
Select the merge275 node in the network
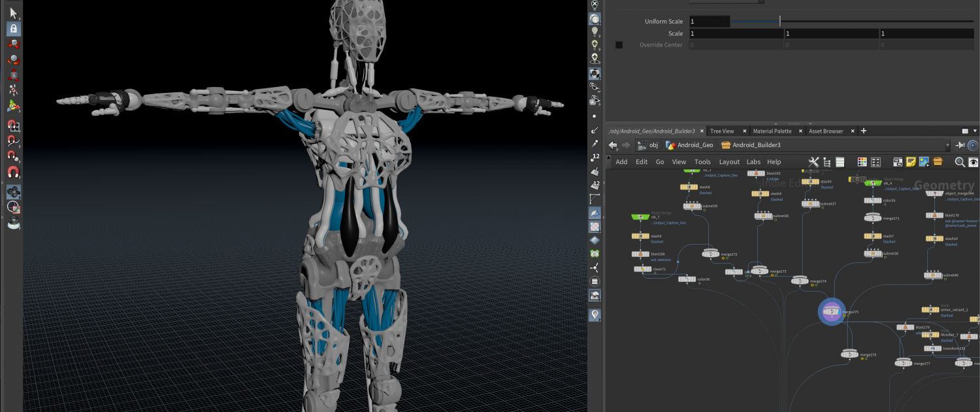tap(831, 312)
